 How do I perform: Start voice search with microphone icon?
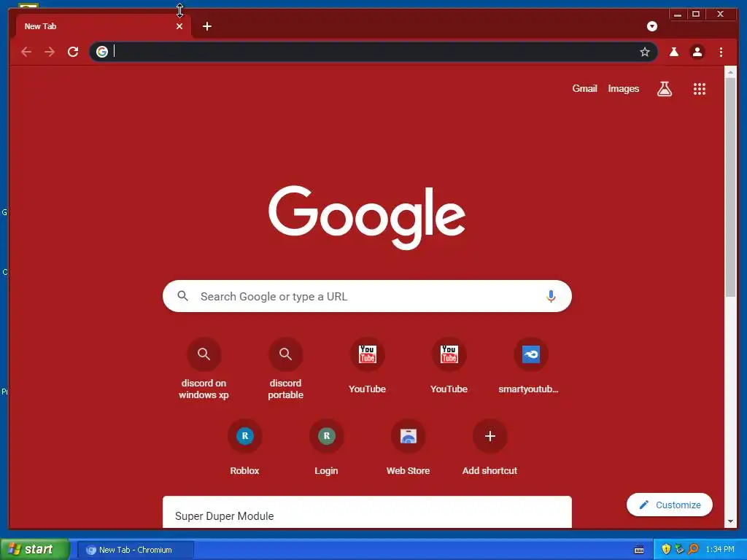tap(551, 296)
